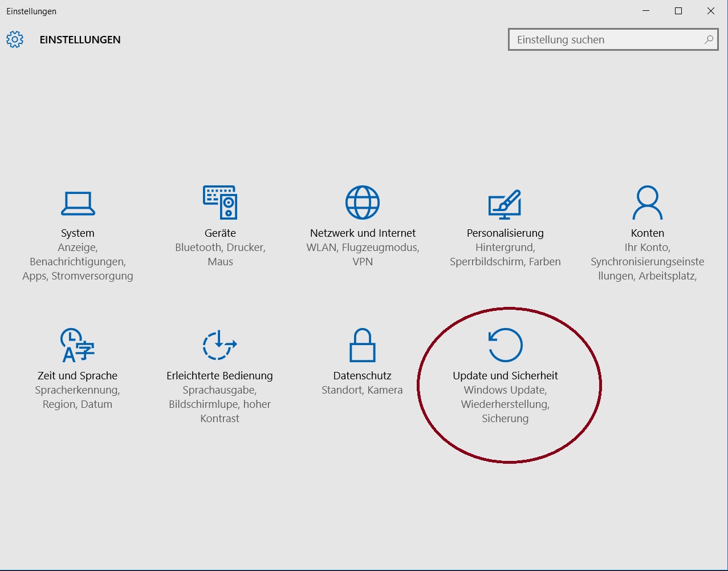Click into the Einstellung suchen field

coord(613,39)
